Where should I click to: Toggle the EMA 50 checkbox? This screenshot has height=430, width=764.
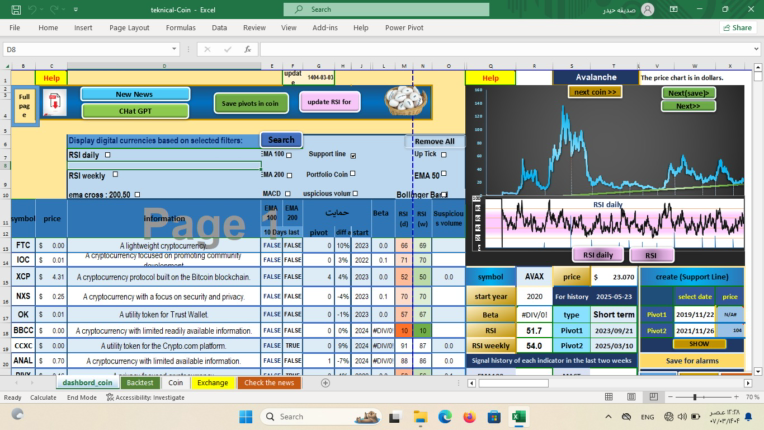click(x=444, y=173)
